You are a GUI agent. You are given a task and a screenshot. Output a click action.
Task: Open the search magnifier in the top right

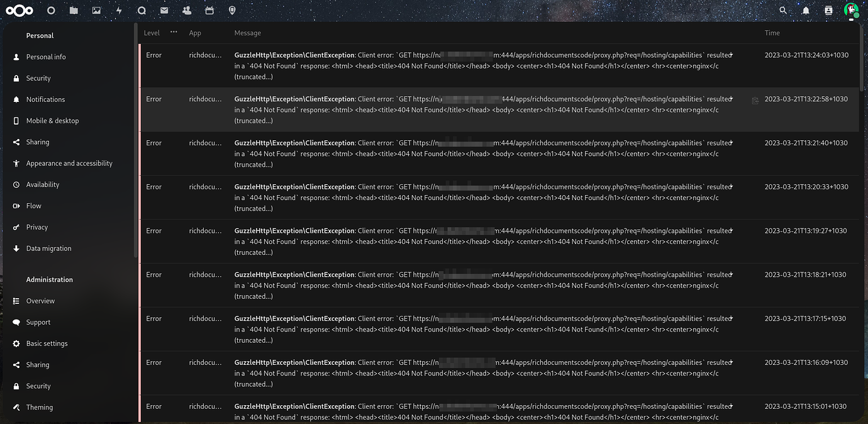[x=782, y=10]
